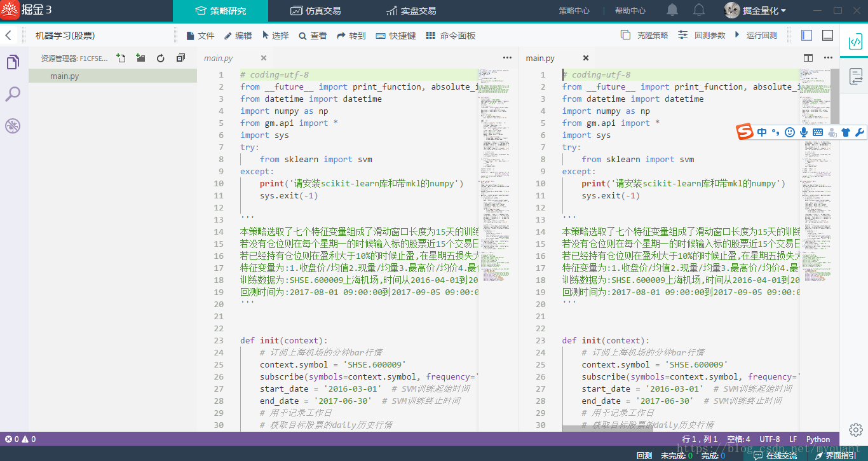This screenshot has width=868, height=461.
Task: Select the left main.py editor tab
Action: (219, 58)
